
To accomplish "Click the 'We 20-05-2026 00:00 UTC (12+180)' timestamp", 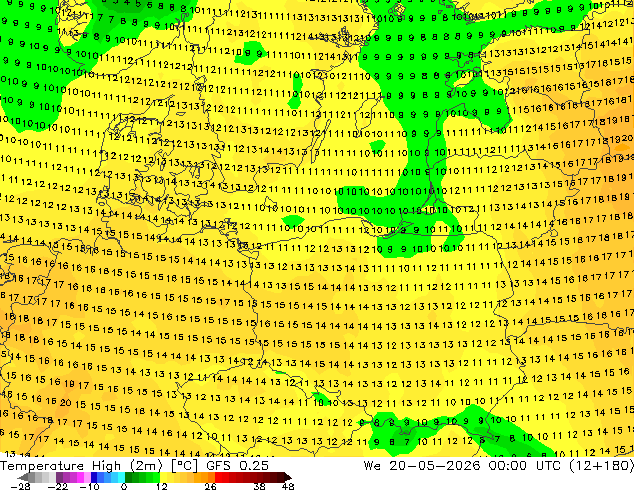I will tap(499, 466).
